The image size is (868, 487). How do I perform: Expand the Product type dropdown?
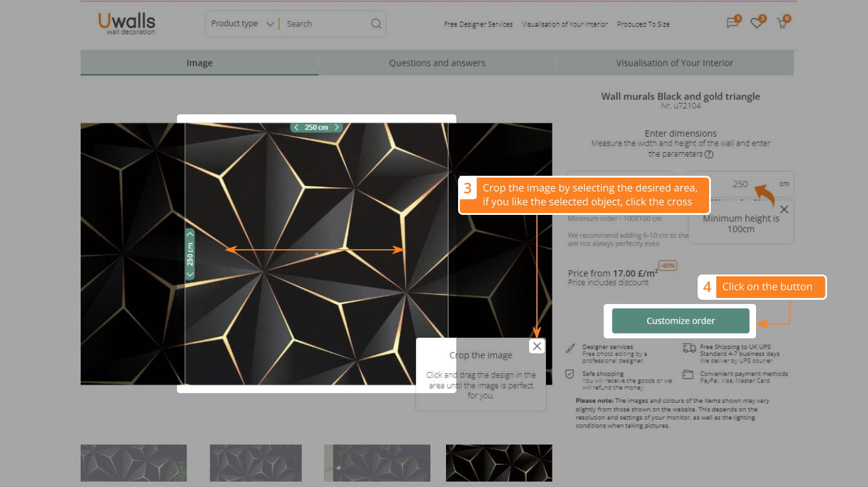click(243, 24)
